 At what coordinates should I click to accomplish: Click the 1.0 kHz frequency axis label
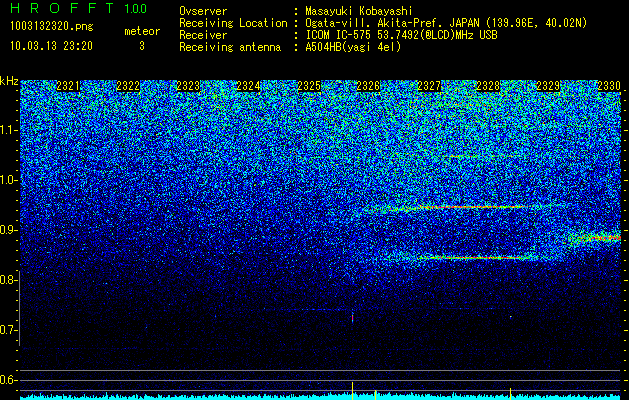click(9, 180)
